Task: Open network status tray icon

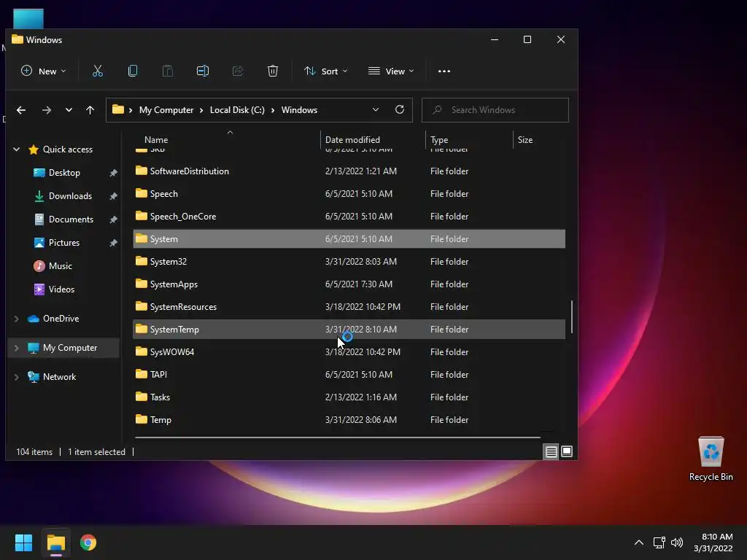Action: tap(659, 542)
